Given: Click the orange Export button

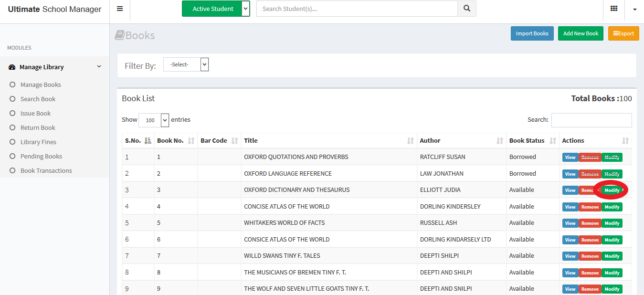Looking at the screenshot, I should click(x=623, y=33).
